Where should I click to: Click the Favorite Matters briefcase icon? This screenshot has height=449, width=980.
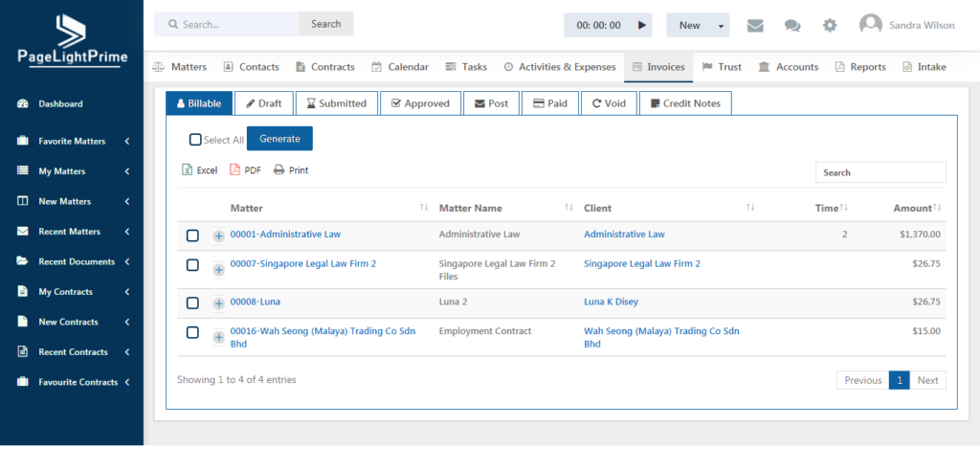tap(23, 142)
